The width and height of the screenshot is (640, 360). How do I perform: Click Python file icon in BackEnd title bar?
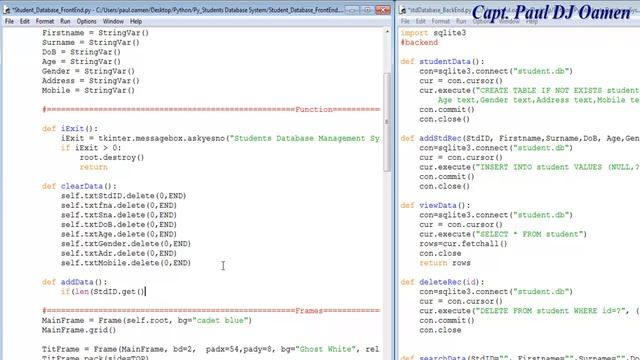403,10
